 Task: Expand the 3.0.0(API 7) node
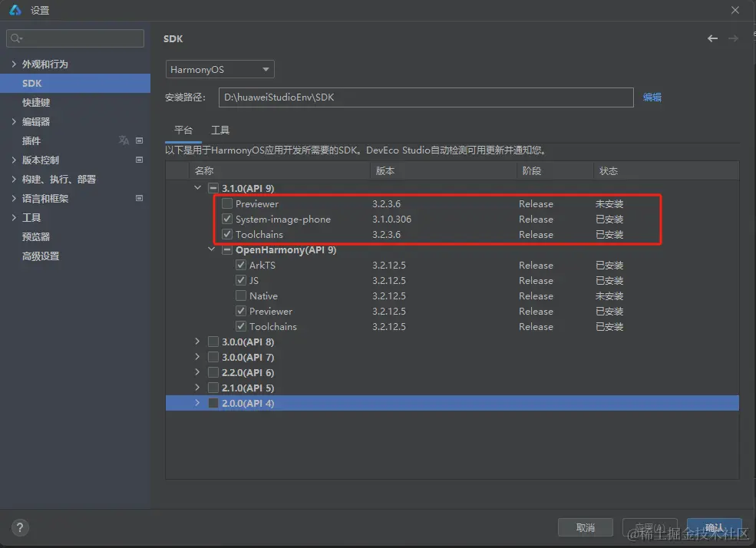click(x=197, y=357)
